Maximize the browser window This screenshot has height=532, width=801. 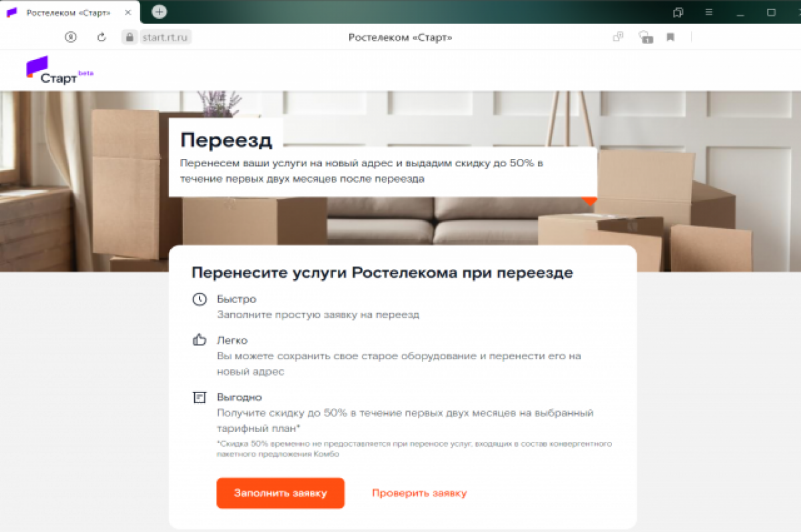771,12
